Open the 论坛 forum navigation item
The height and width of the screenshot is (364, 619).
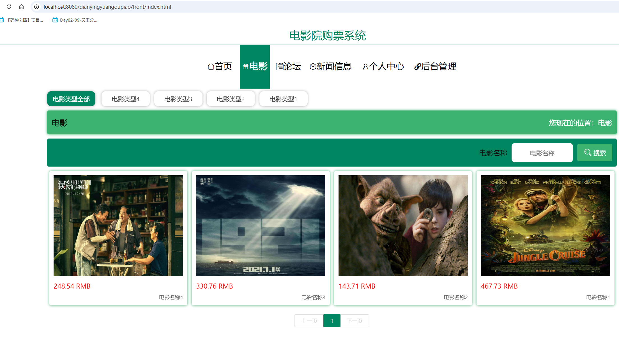point(289,66)
